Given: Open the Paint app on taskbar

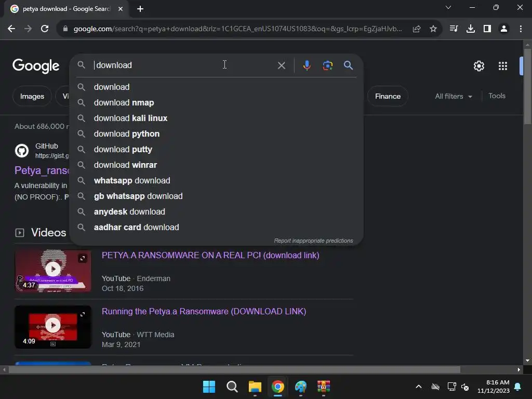Looking at the screenshot, I should click(301, 387).
